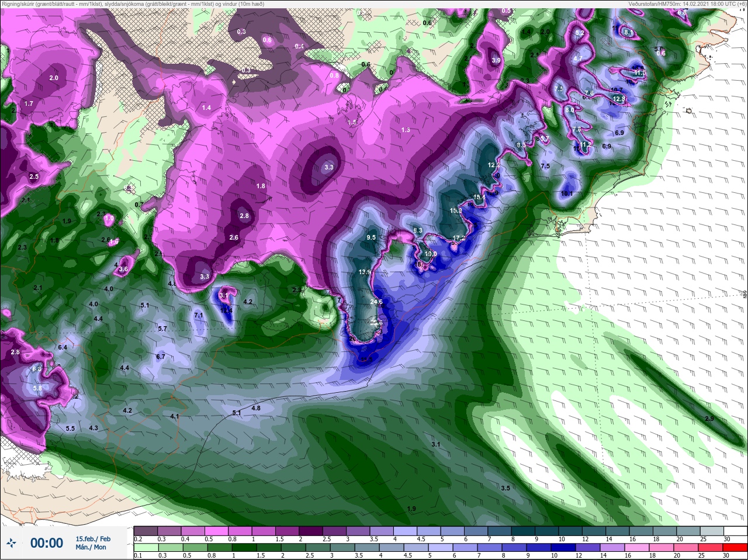This screenshot has height=560, width=748.
Task: Click the 'Mán./ Mon' weekday label
Action: pos(91,548)
